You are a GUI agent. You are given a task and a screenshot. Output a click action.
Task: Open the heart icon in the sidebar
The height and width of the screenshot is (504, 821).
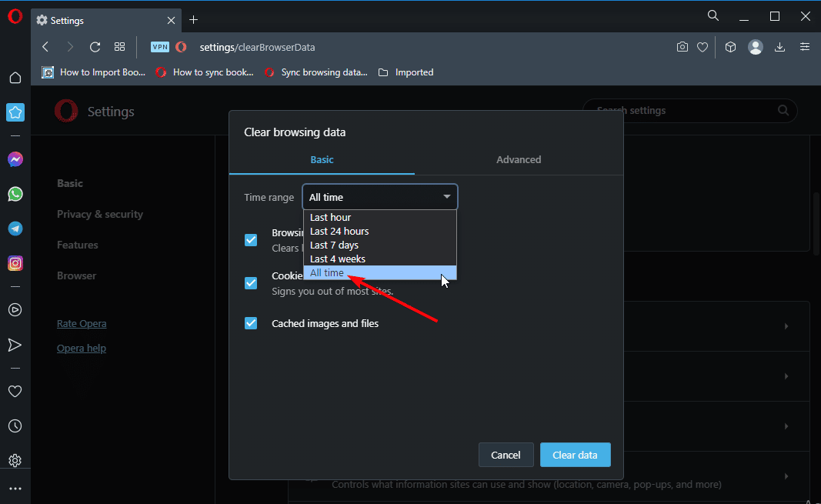tap(15, 391)
